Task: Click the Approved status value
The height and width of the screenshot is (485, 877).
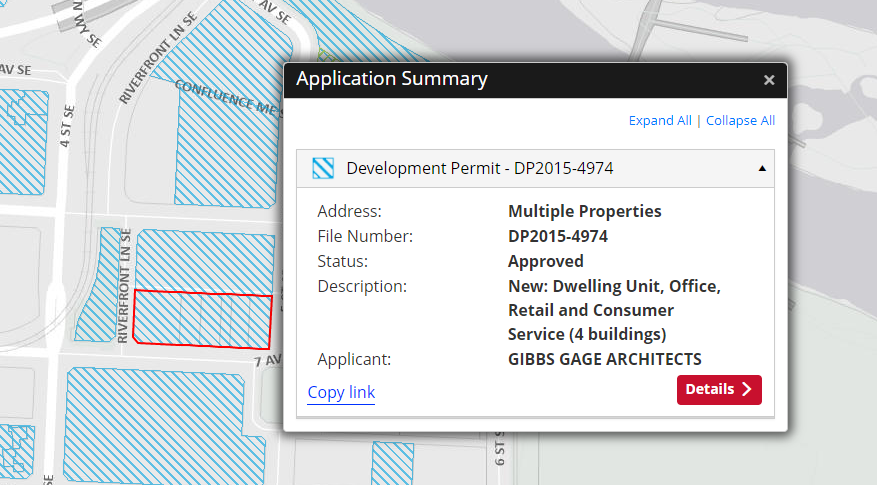Action: click(546, 261)
